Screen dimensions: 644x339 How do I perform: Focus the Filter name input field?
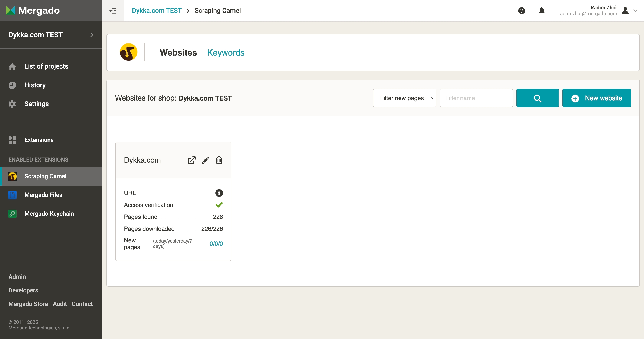point(476,98)
